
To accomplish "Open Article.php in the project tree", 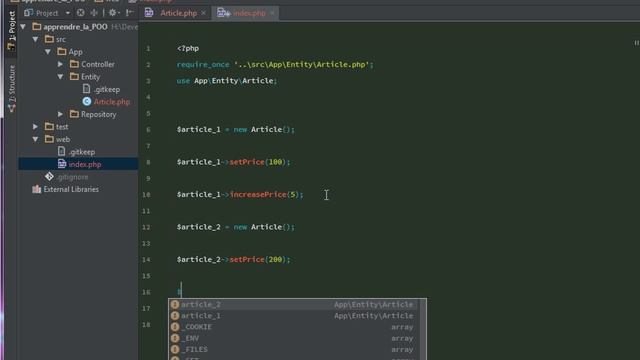I will (111, 102).
